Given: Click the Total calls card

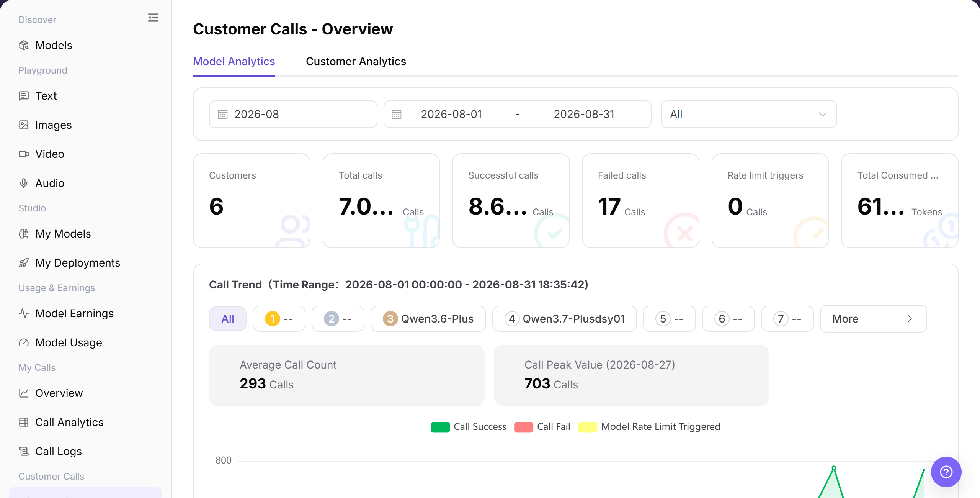Looking at the screenshot, I should tap(381, 201).
